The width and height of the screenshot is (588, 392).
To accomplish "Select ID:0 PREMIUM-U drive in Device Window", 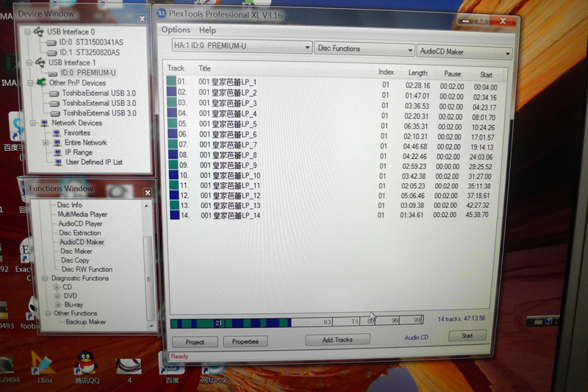I will 87,73.
